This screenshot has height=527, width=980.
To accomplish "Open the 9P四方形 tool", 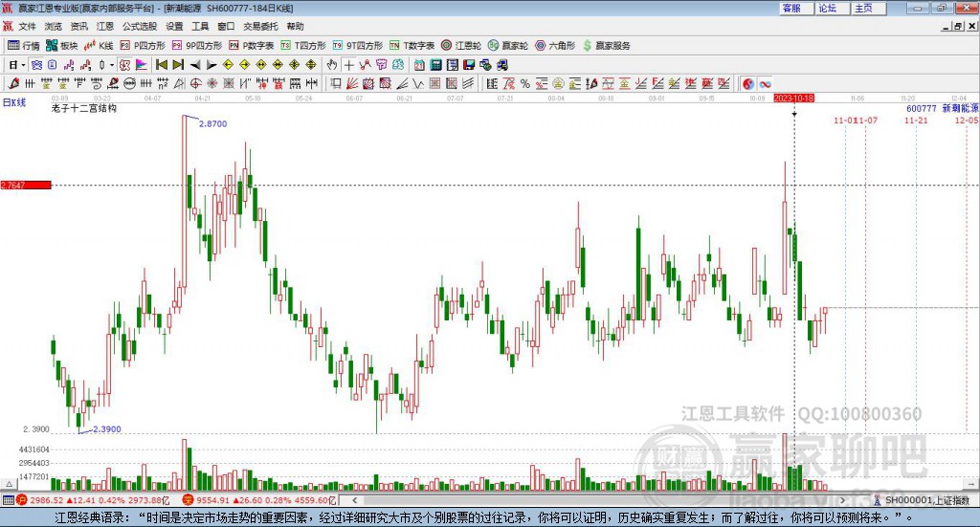I will 197,45.
